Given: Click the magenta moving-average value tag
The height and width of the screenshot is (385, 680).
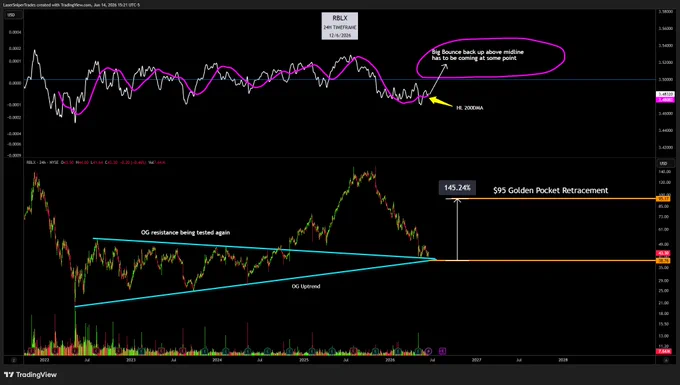Looking at the screenshot, I should coord(665,100).
